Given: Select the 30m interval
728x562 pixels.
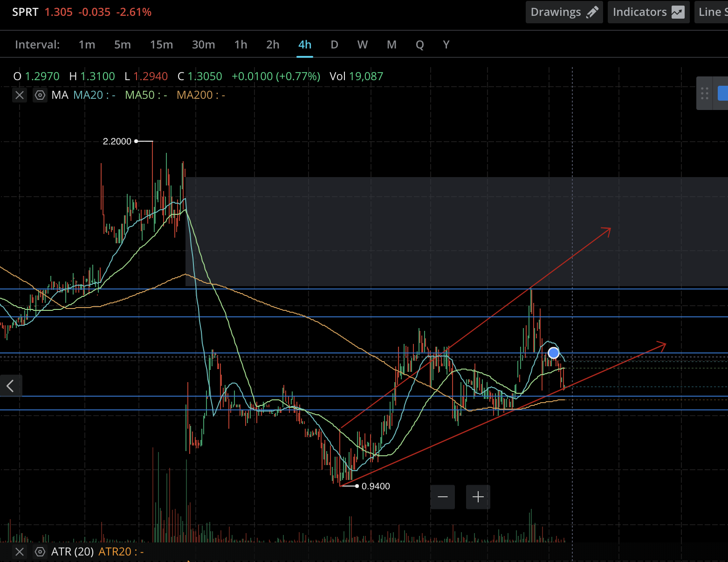Looking at the screenshot, I should click(204, 45).
